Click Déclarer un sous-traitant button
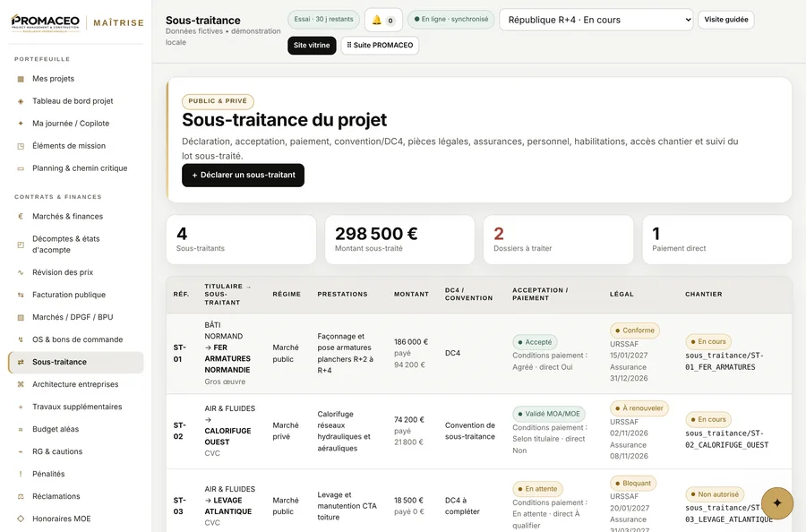Viewport: 806px width, 532px height. (243, 176)
